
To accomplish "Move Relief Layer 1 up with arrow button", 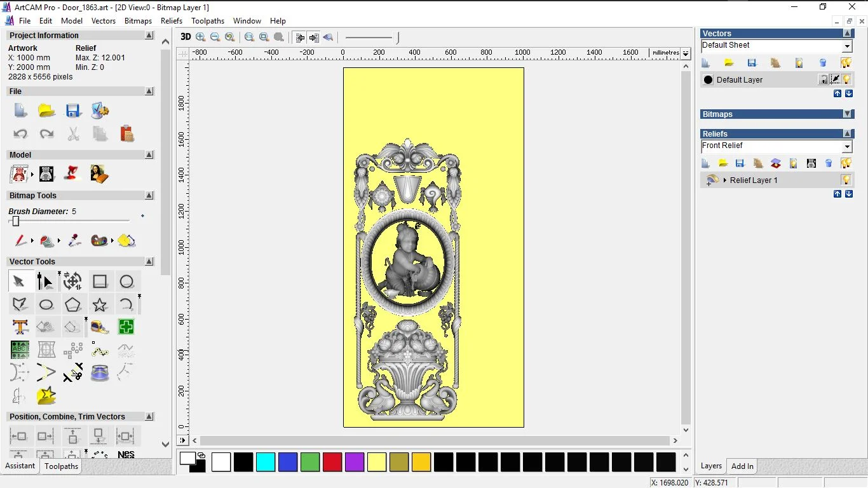I will click(837, 193).
